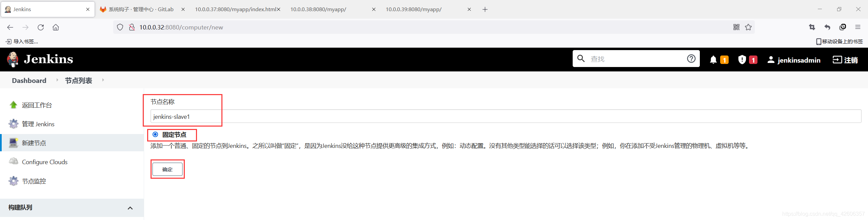Click the orange notification count badge
Viewport: 868px width, 220px height.
tap(724, 60)
